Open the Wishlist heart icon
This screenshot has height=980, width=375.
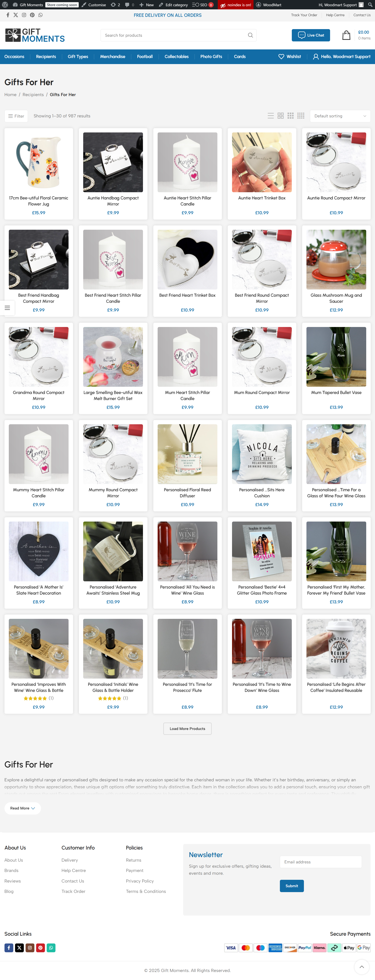(281, 57)
